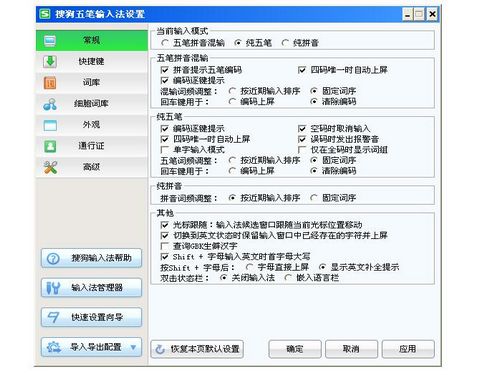Image resolution: width=500 pixels, height=375 pixels.
Task: Click the 通行证 green person icon
Action: pyautogui.click(x=50, y=146)
